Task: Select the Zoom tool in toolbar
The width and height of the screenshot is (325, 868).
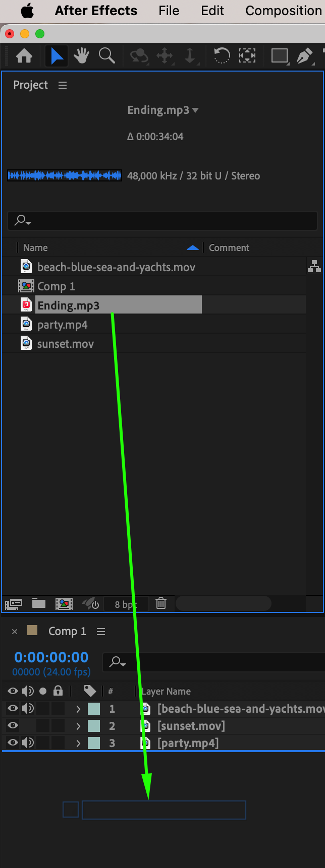Action: (106, 55)
